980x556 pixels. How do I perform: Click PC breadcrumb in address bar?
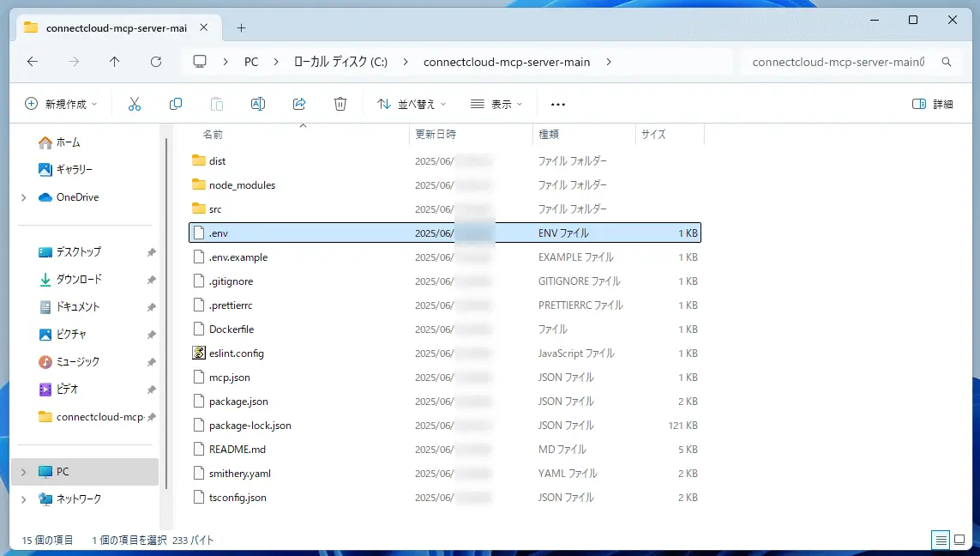tap(251, 62)
